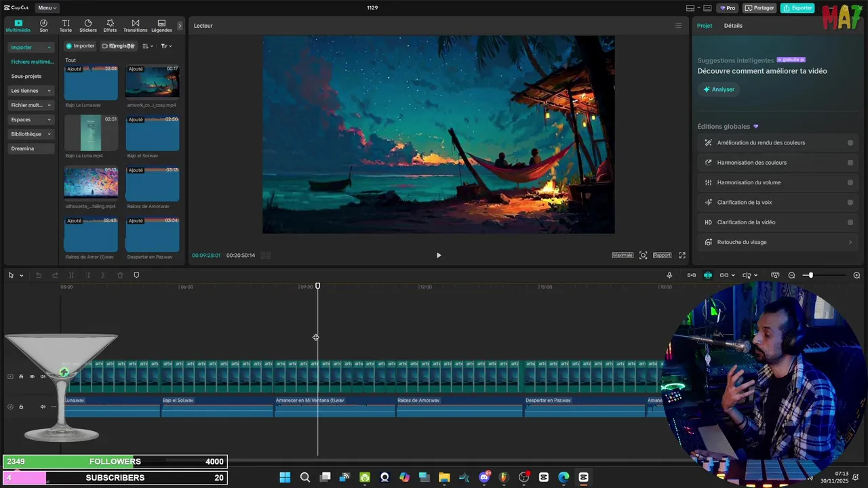Click the fit-timeline-to-window icon

click(775, 275)
